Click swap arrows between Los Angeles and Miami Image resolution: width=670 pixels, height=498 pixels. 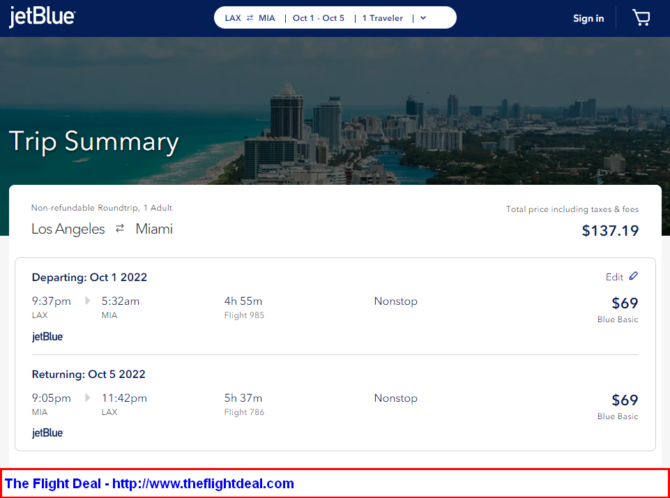pos(120,229)
